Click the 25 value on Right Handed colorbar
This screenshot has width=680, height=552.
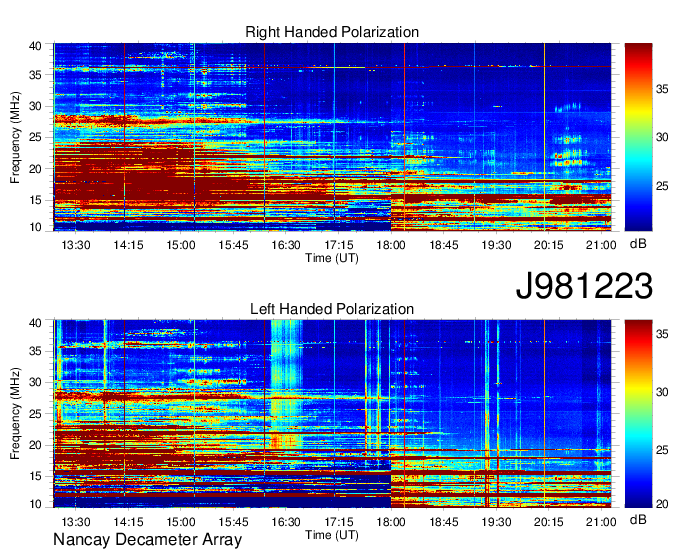pyautogui.click(x=662, y=186)
